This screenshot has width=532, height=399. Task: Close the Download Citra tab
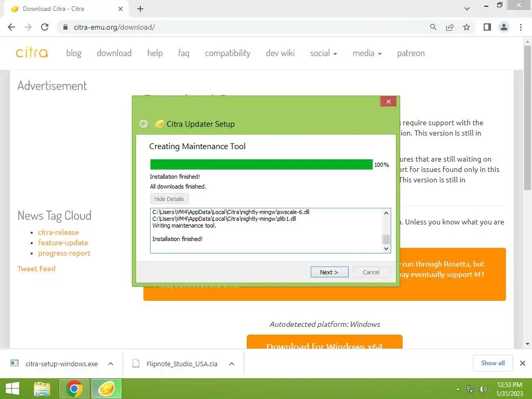point(121,9)
